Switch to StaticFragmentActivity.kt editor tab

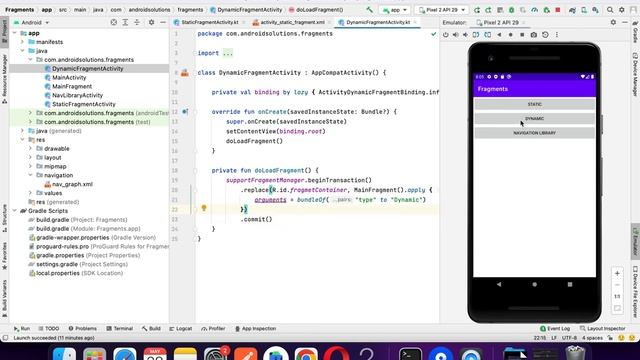pyautogui.click(x=209, y=22)
